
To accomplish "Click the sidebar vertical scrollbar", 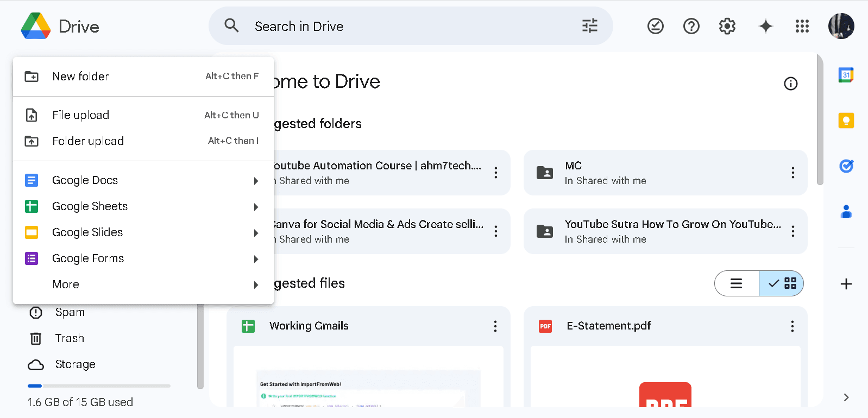I will [x=200, y=346].
